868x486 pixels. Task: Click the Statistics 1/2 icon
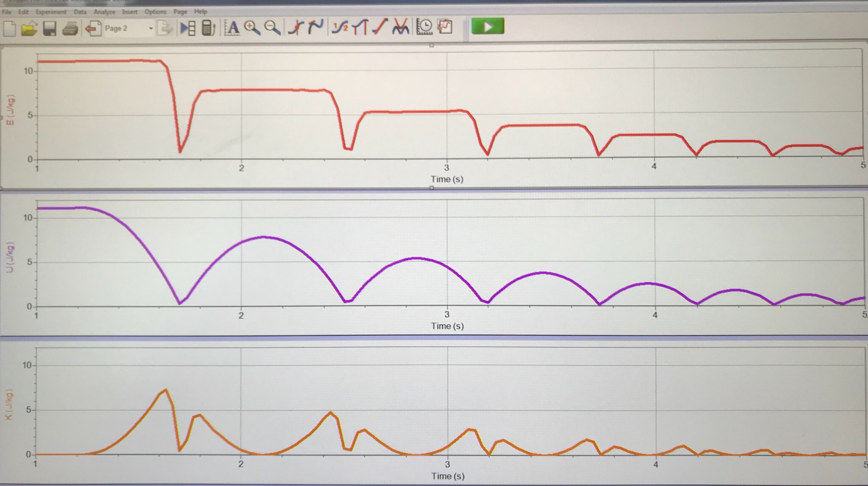point(340,27)
